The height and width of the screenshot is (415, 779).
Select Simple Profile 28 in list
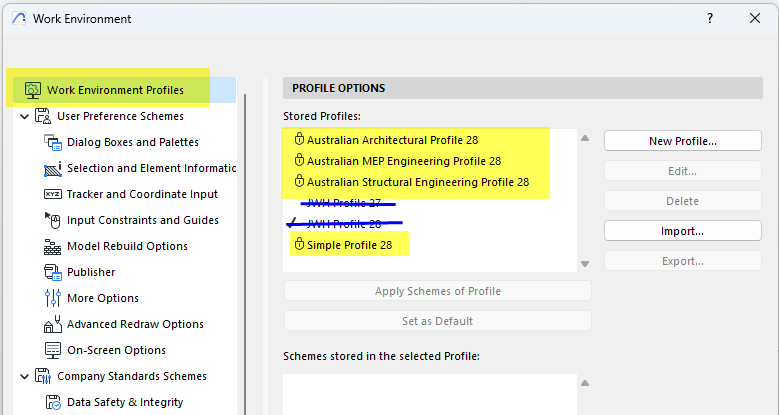click(x=349, y=245)
